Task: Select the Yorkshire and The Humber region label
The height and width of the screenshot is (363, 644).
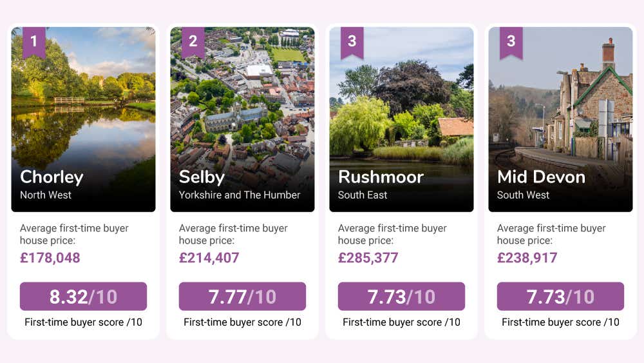Action: (x=240, y=195)
